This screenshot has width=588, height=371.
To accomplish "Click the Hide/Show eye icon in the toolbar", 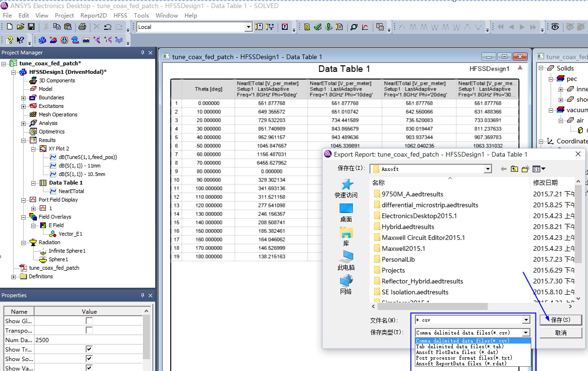I will coord(555,27).
